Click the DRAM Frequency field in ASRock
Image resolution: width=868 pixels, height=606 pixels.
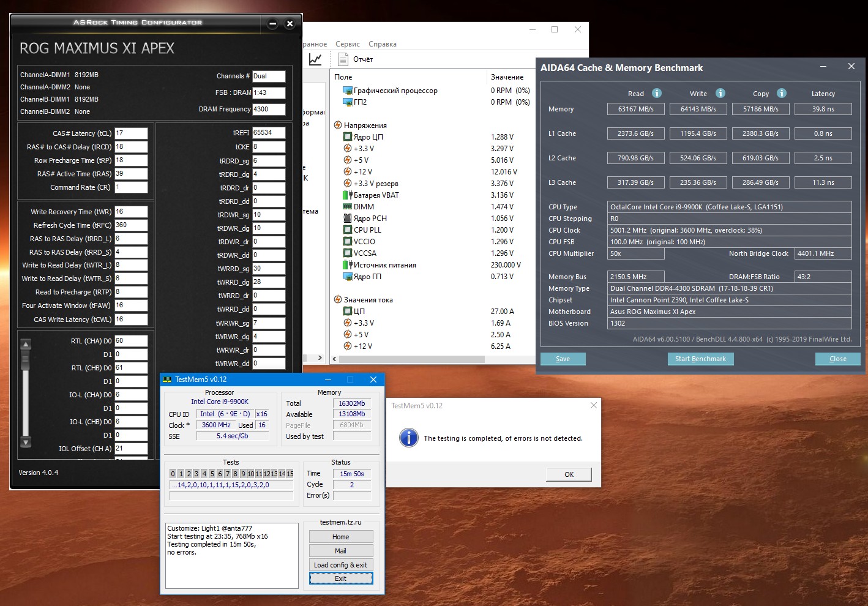[269, 110]
